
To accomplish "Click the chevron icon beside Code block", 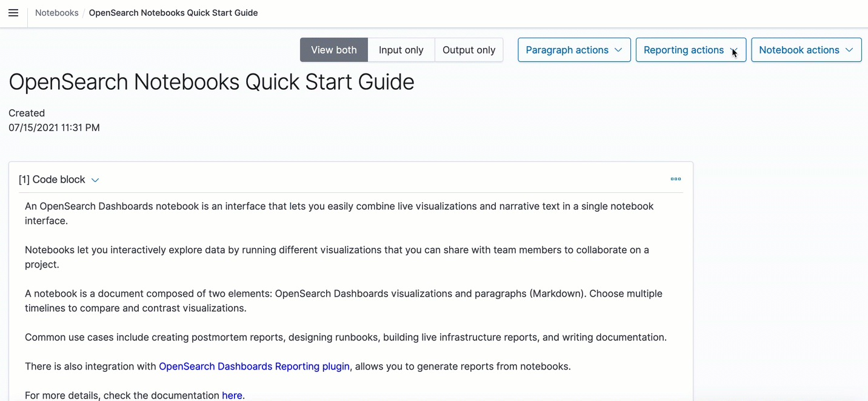I will (x=95, y=180).
